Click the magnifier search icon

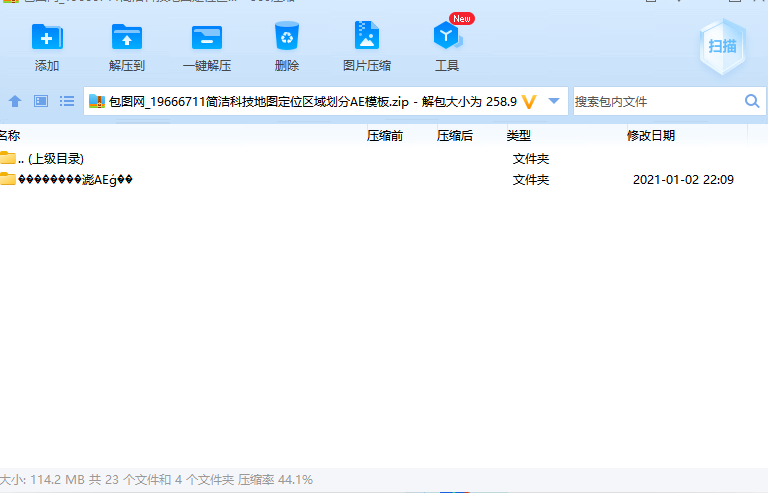click(752, 101)
